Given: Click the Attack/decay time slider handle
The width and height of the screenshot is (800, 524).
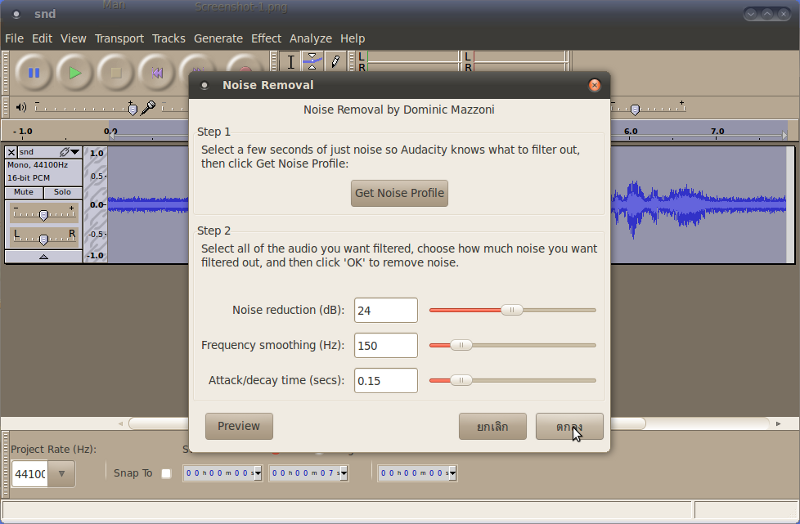Looking at the screenshot, I should point(461,381).
